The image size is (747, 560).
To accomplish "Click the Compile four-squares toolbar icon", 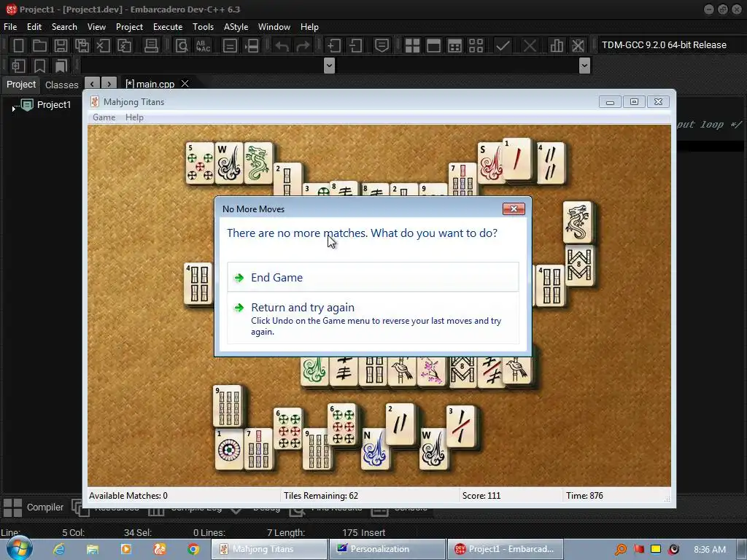I will click(x=412, y=46).
